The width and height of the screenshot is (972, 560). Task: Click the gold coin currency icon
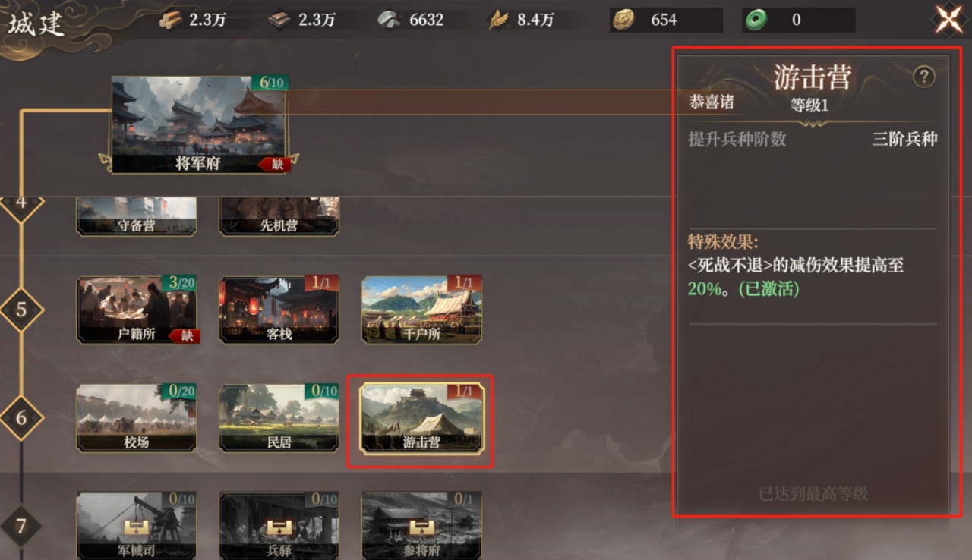tap(624, 20)
